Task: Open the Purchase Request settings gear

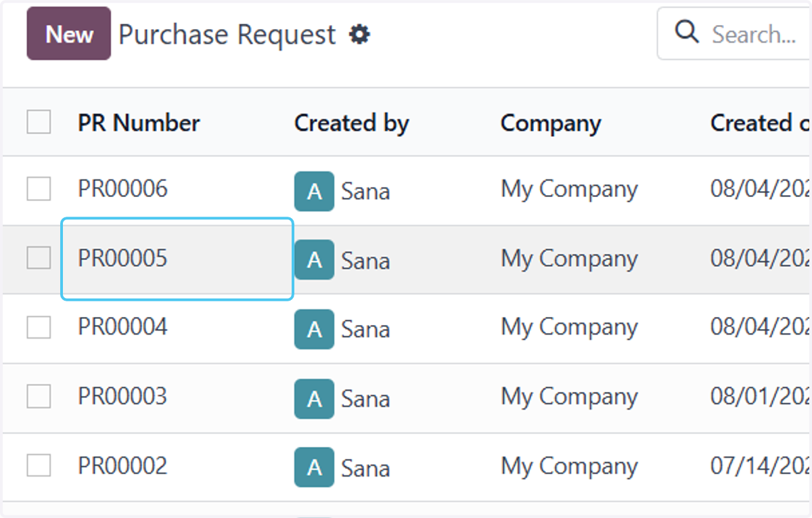Action: tap(359, 34)
